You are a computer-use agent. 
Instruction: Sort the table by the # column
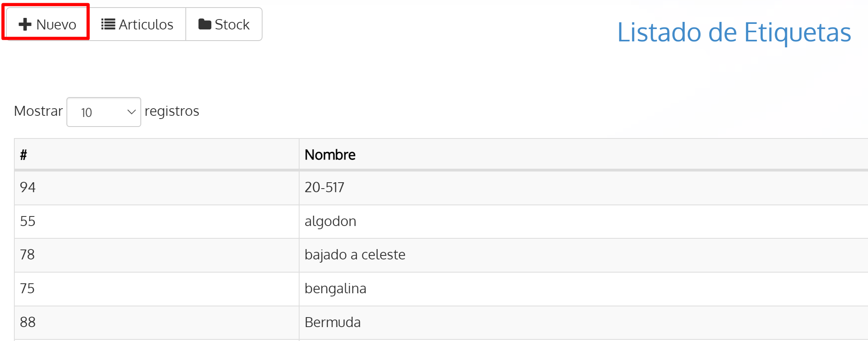coord(23,154)
